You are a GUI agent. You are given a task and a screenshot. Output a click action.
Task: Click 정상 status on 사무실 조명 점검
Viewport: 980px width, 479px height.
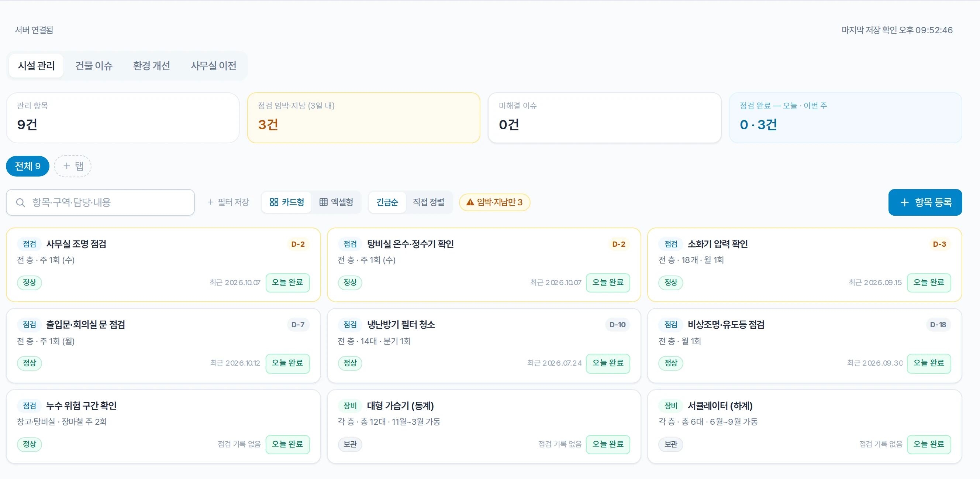tap(29, 283)
